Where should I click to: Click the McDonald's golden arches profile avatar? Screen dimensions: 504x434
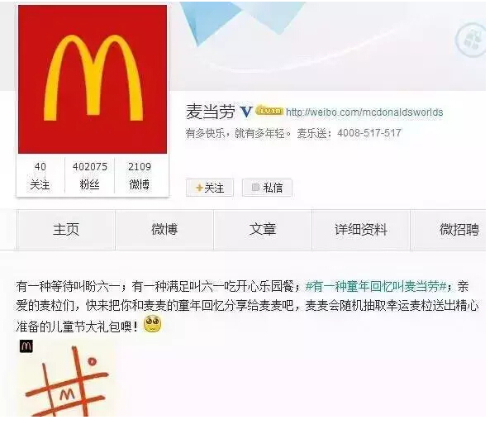coord(93,79)
